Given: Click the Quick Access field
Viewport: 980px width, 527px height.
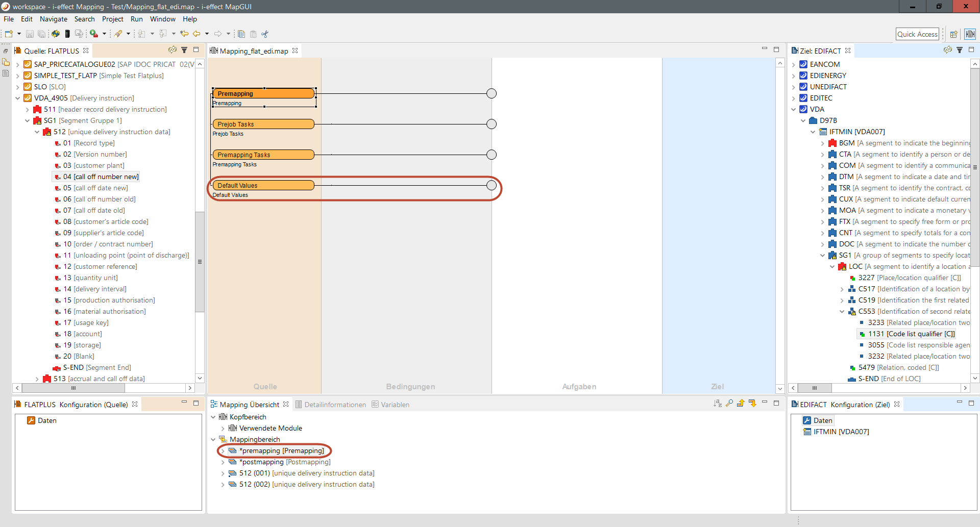Looking at the screenshot, I should point(917,34).
